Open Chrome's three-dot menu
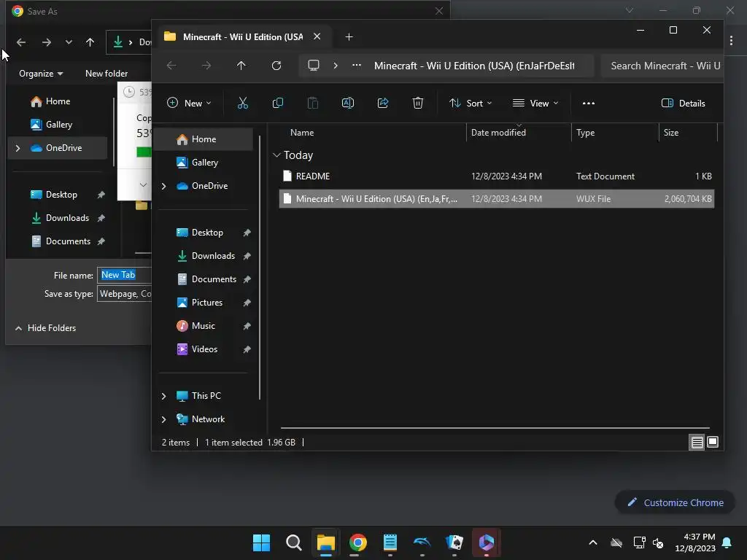The image size is (747, 560). 731,41
